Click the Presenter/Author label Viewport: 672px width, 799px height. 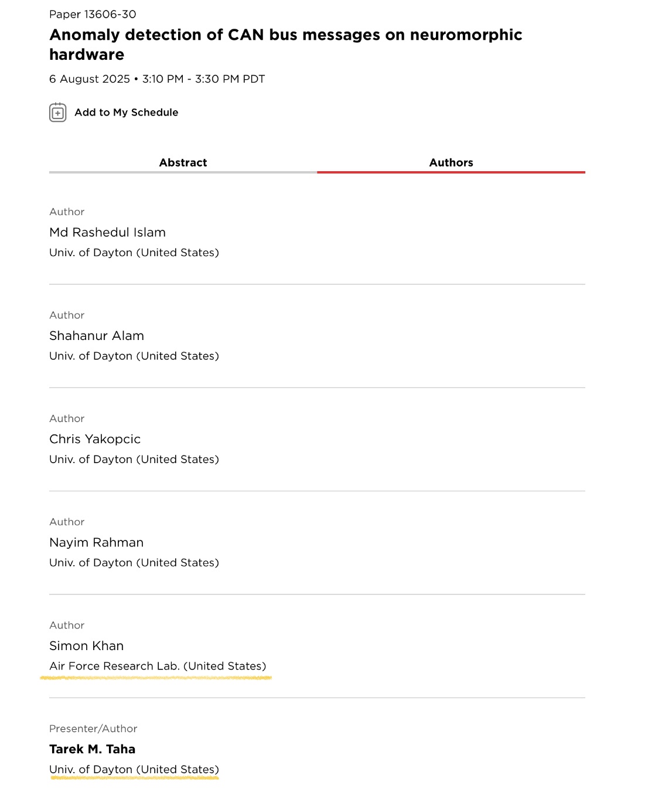pyautogui.click(x=93, y=729)
